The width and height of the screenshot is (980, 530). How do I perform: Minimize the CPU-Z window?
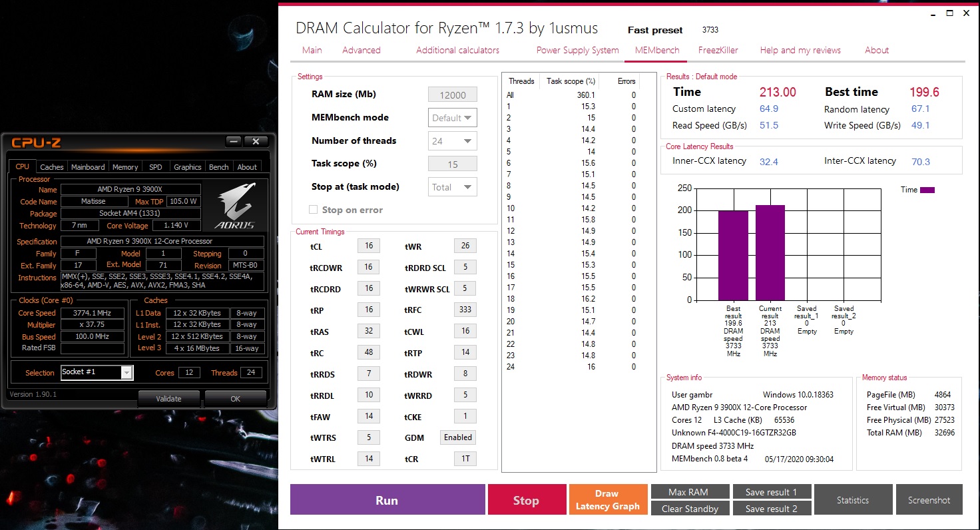(x=233, y=141)
